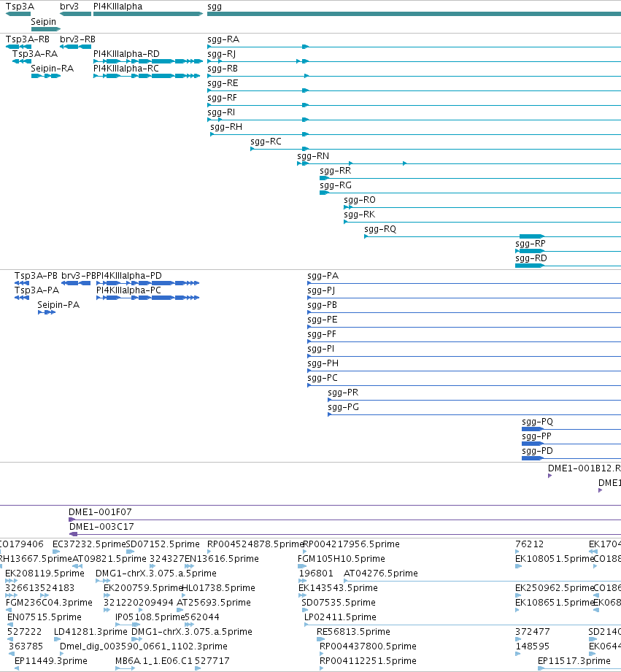Screen dimensions: 621x672
Task: Click the Tsp3A-RA transcript label
Action: coord(35,53)
